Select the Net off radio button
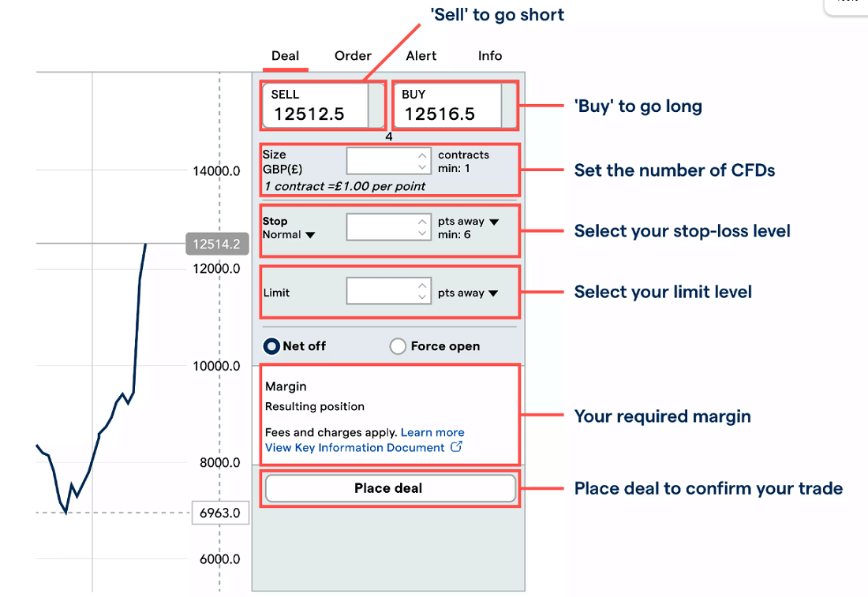Image resolution: width=868 pixels, height=597 pixels. [271, 346]
